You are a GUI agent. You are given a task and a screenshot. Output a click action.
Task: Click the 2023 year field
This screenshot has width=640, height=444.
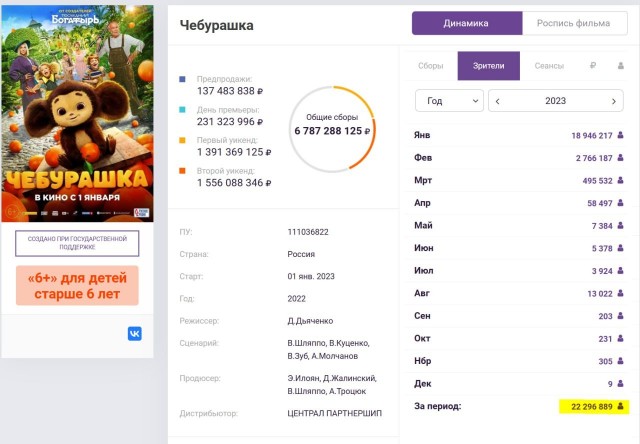pos(556,101)
